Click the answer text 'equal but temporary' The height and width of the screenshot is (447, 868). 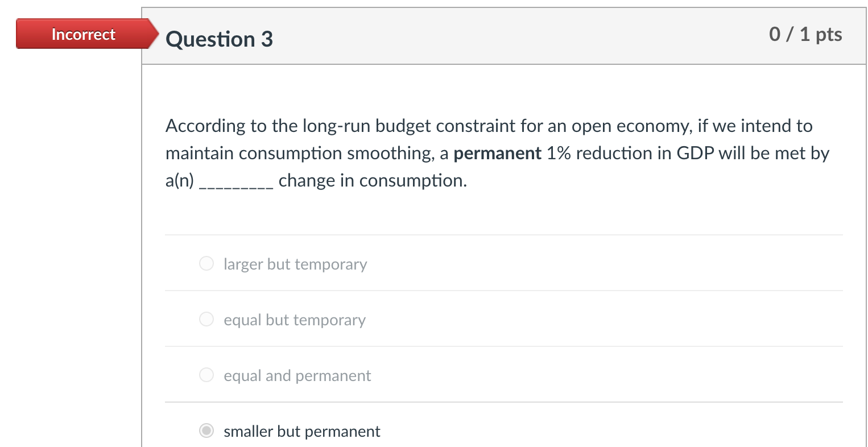[295, 320]
